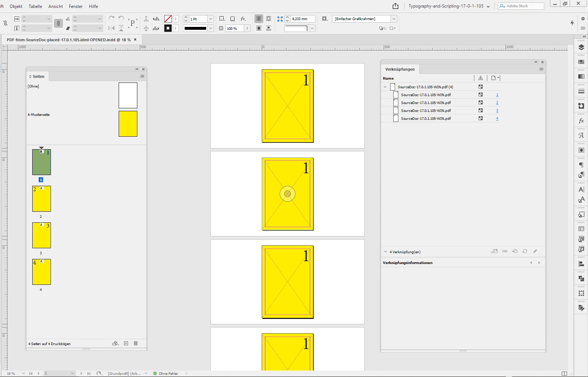Toggle no text wrap button

[259, 19]
